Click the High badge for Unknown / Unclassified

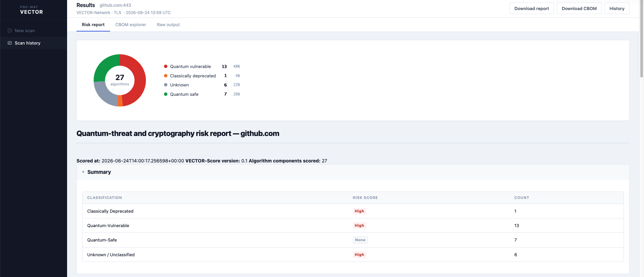pos(359,255)
